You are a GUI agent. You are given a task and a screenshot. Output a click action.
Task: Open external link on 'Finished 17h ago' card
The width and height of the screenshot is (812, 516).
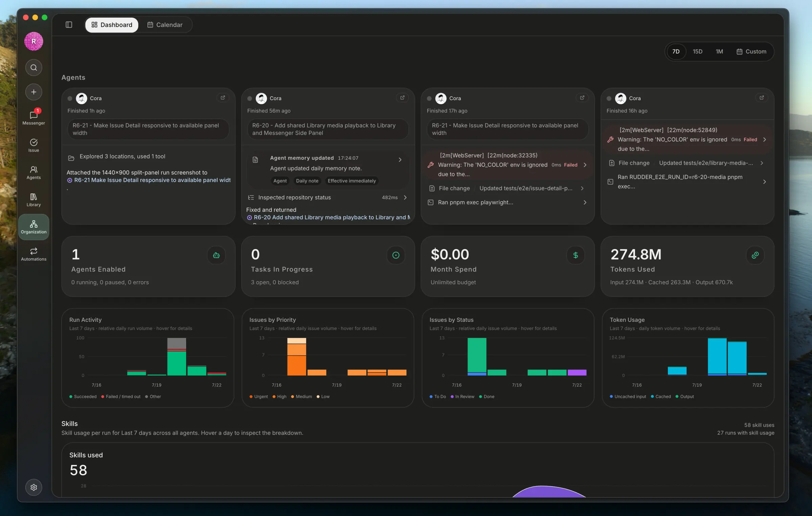pos(582,98)
